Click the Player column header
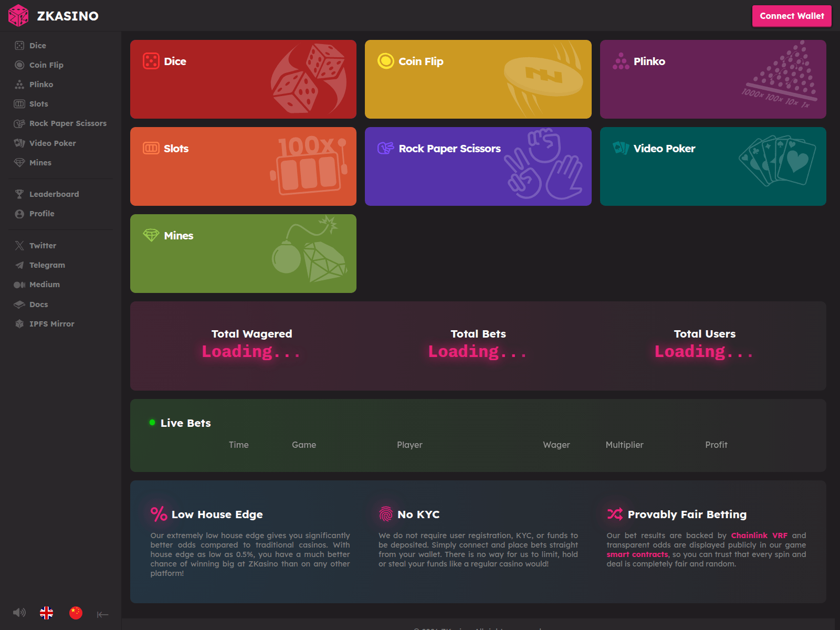 (x=409, y=445)
